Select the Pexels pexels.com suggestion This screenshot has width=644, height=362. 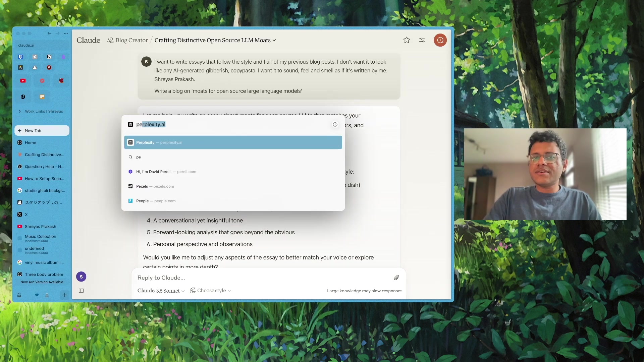pyautogui.click(x=233, y=186)
